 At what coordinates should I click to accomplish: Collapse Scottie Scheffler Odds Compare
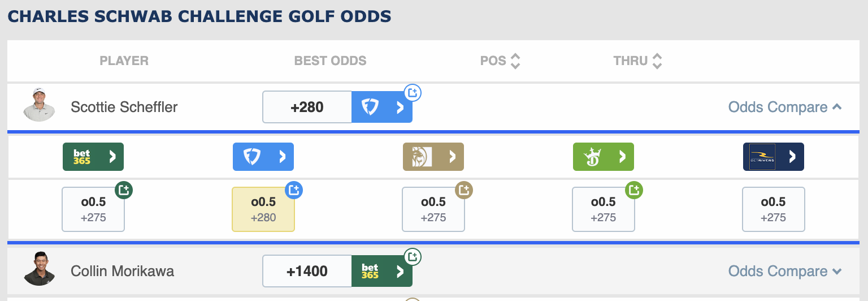coord(785,107)
